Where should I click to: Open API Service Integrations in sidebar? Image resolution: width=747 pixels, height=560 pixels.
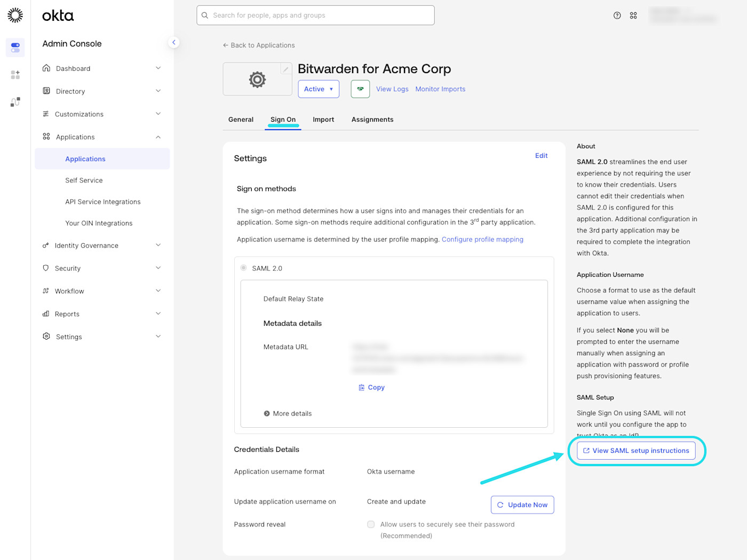pyautogui.click(x=102, y=202)
